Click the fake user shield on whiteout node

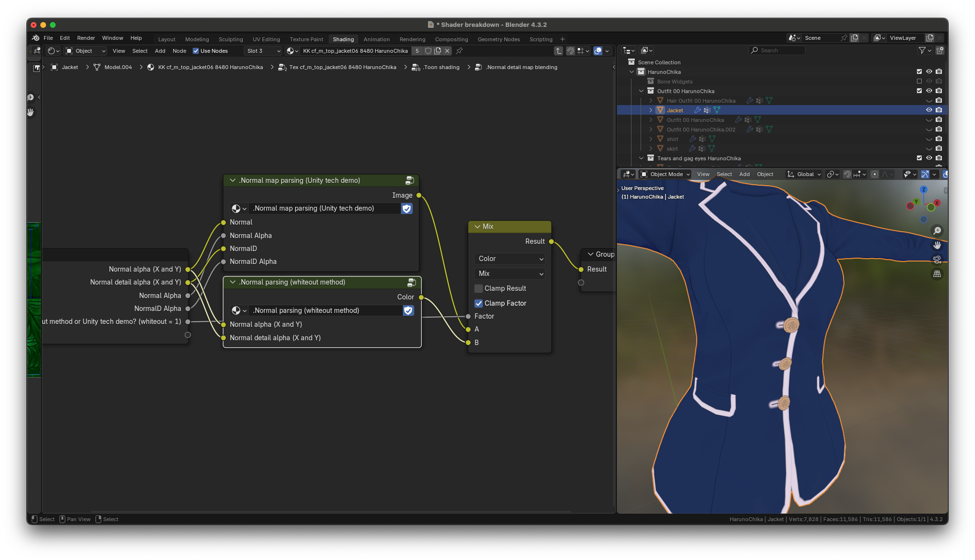408,310
